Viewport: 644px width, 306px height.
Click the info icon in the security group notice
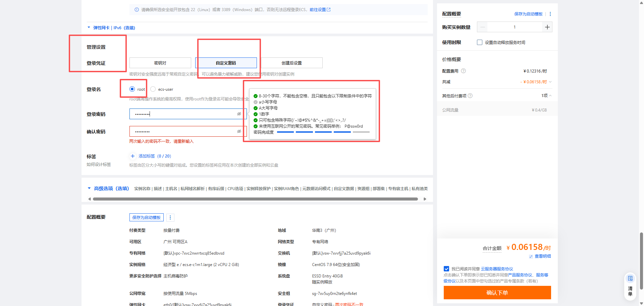pyautogui.click(x=137, y=10)
